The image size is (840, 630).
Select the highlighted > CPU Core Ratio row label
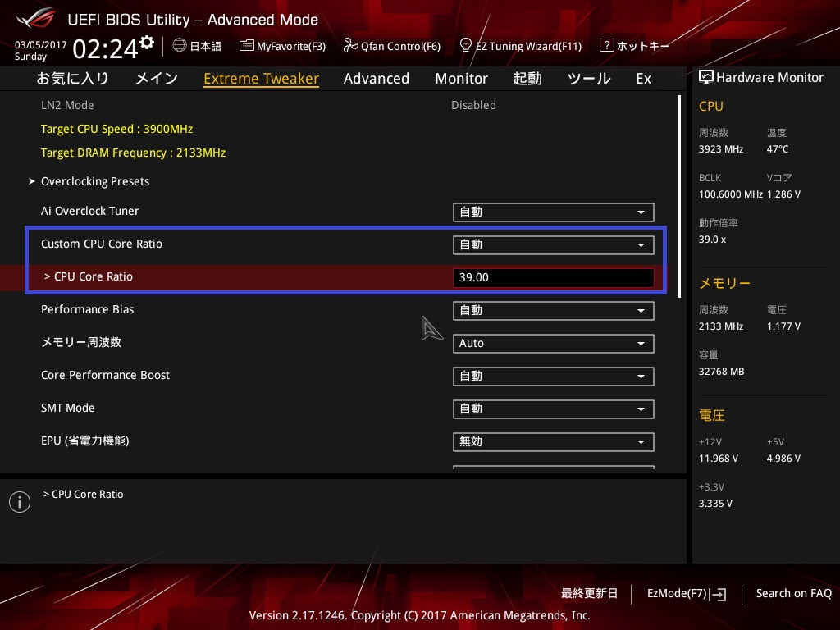coord(89,276)
